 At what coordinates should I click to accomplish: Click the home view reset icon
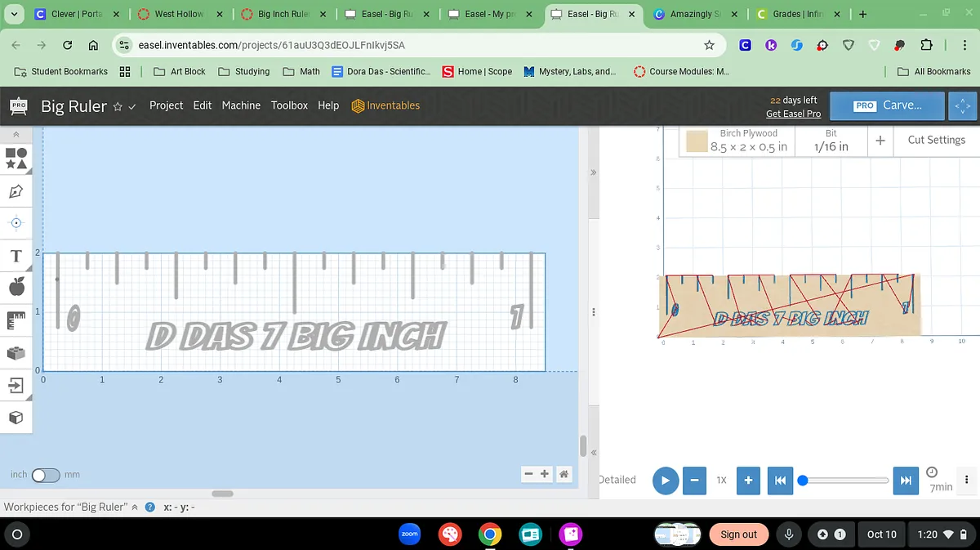click(563, 474)
